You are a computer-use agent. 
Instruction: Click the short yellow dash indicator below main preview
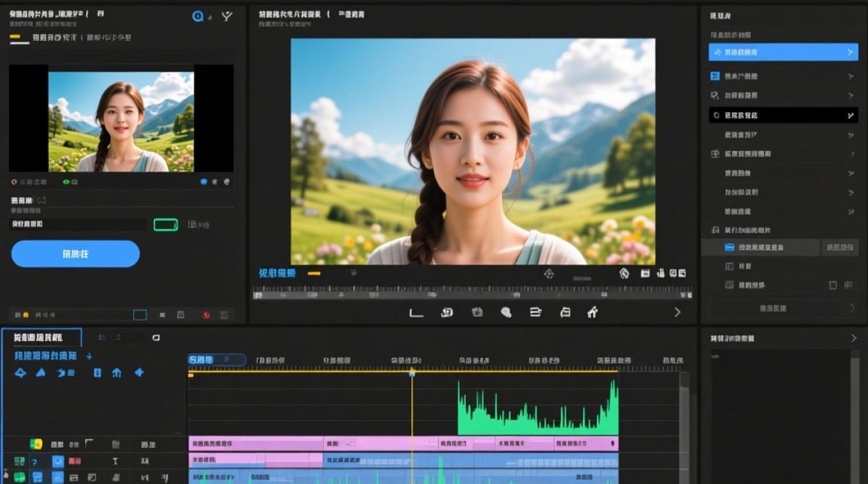click(314, 274)
